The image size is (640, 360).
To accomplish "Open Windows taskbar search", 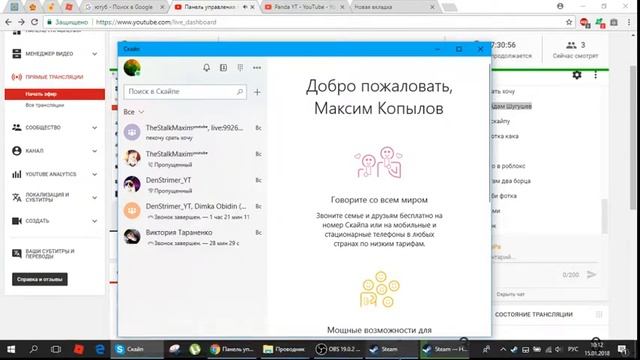I will click(33, 349).
